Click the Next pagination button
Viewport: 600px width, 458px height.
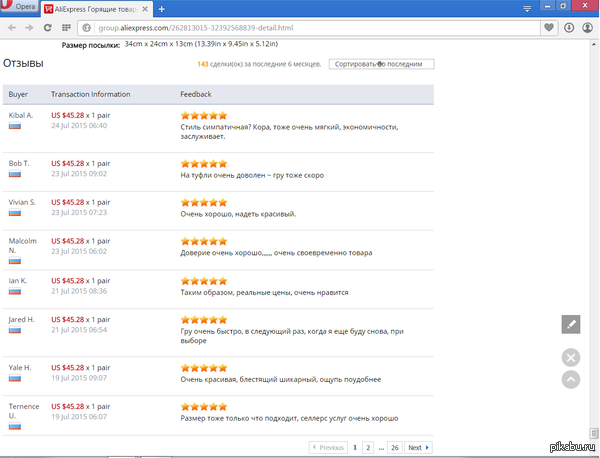pyautogui.click(x=418, y=447)
